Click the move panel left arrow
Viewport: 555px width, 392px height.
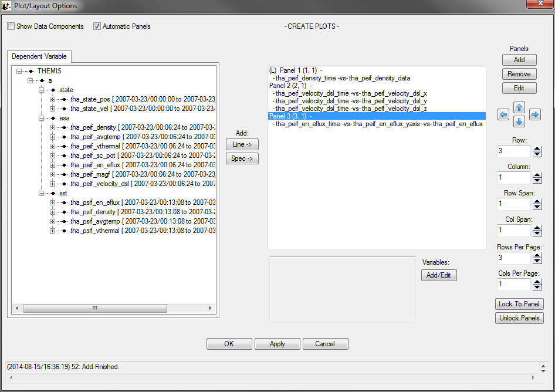503,115
